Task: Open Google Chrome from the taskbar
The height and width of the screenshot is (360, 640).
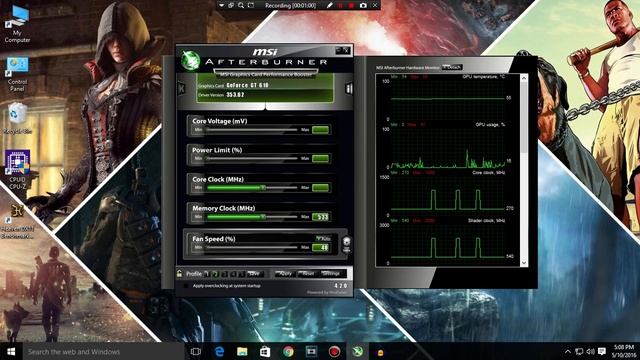Action: (x=288, y=351)
